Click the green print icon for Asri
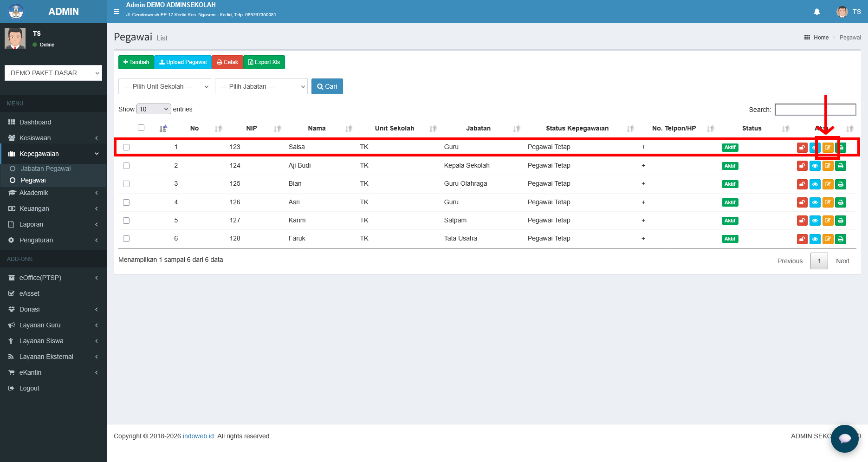This screenshot has height=462, width=868. click(841, 202)
